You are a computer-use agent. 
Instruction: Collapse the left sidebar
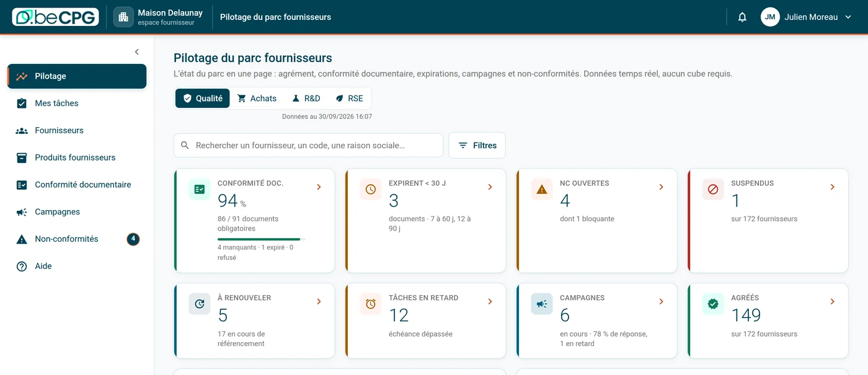click(137, 52)
